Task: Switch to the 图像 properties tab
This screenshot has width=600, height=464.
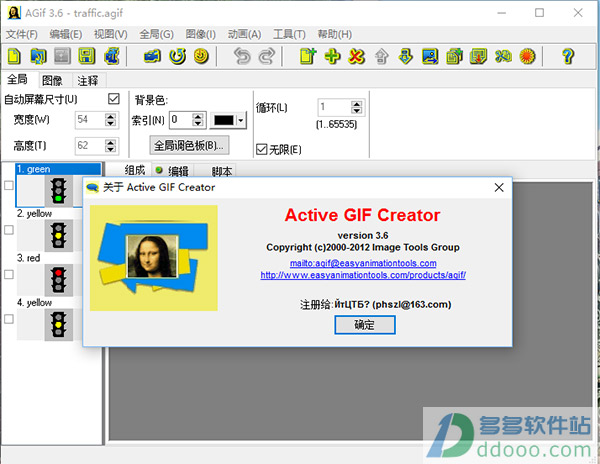Action: click(x=52, y=80)
